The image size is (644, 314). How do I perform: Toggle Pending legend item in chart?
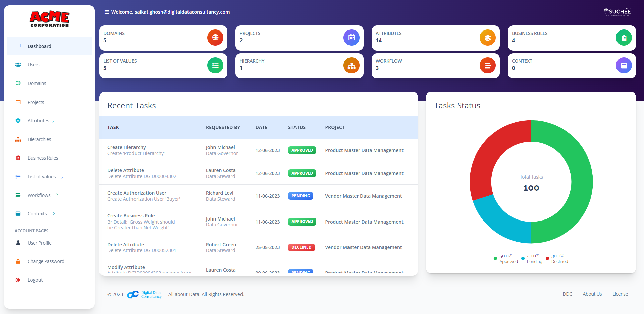(x=532, y=259)
